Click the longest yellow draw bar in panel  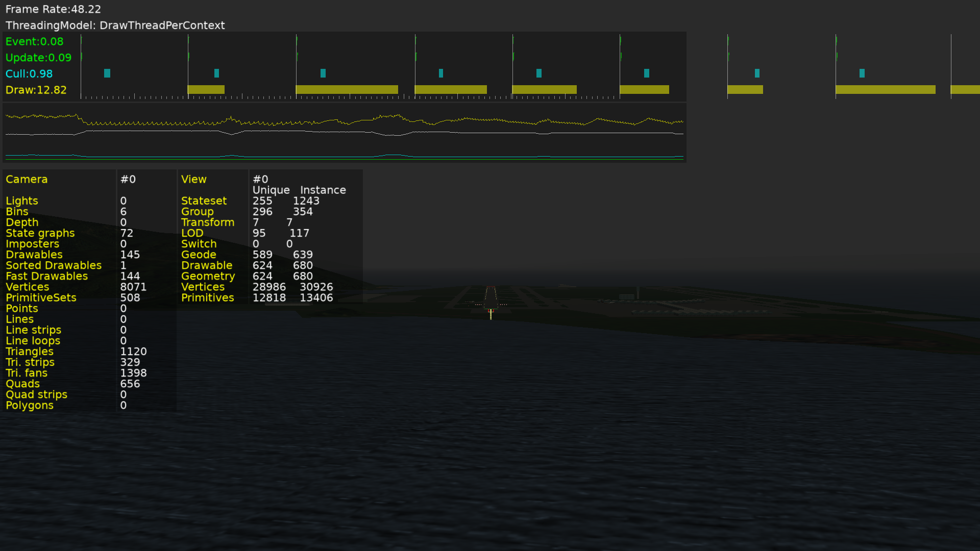[347, 90]
